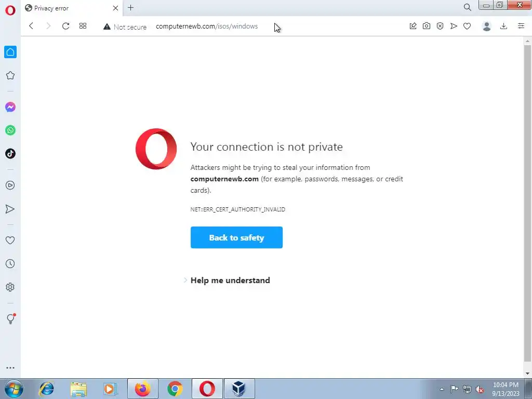The width and height of the screenshot is (532, 399).
Task: Open Windows Media Player in taskbar
Action: point(110,389)
